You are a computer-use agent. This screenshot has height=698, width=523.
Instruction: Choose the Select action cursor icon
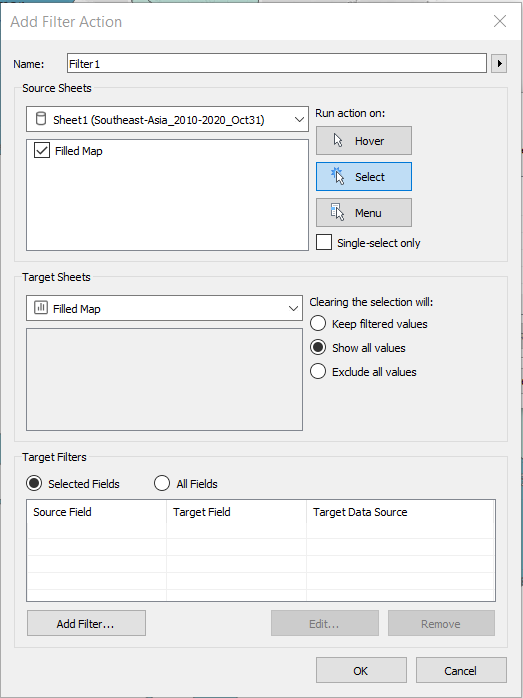click(x=338, y=176)
